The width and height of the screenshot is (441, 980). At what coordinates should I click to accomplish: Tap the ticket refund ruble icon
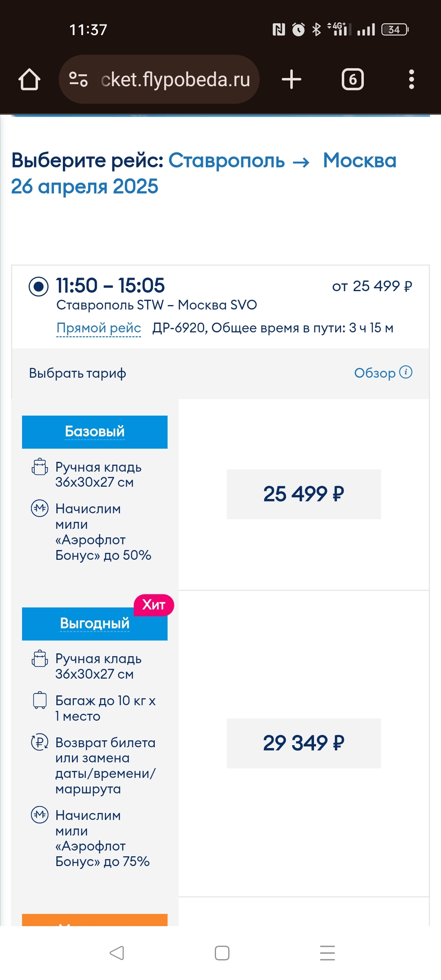[40, 742]
